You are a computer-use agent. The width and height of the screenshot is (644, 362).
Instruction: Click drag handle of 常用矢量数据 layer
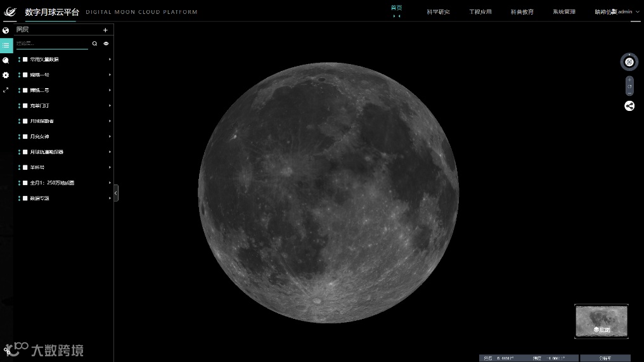pos(19,60)
